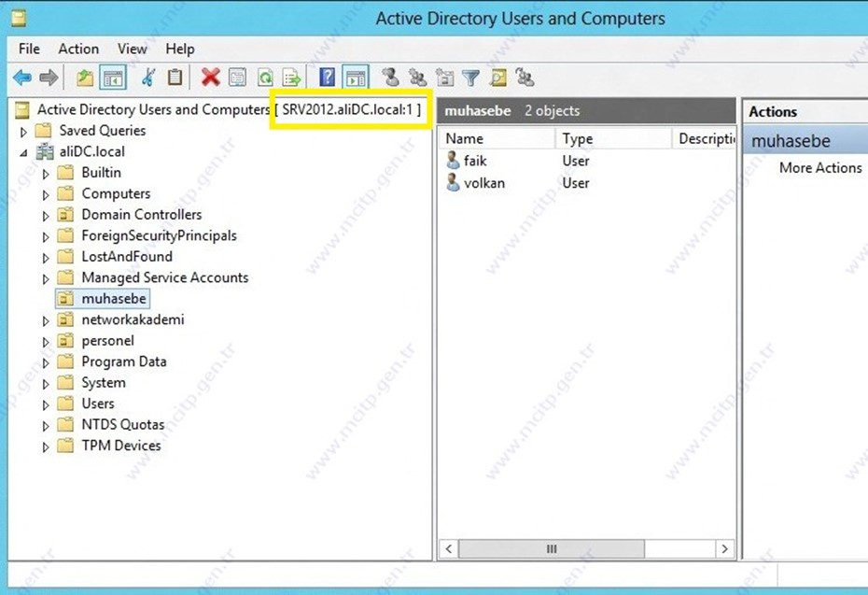Screen dimensions: 868x595
Task: Collapse the aliDC.local domain node
Action: [23, 153]
